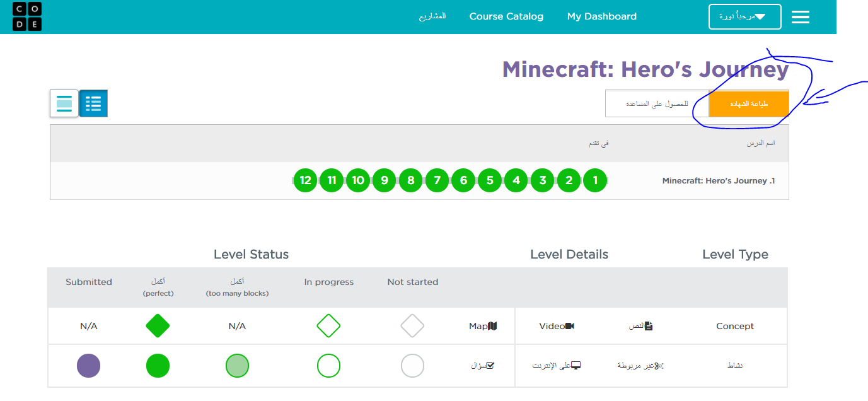Open level 5 bubble

pos(490,180)
